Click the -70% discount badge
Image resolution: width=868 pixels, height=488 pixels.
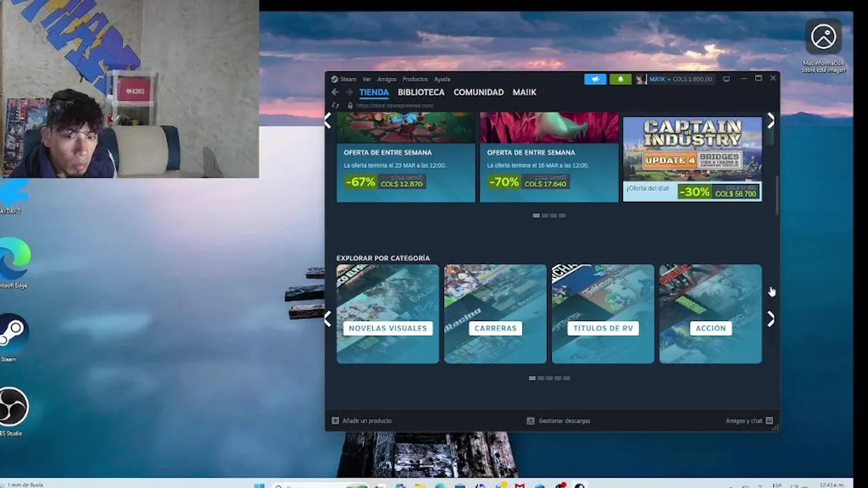coord(504,182)
